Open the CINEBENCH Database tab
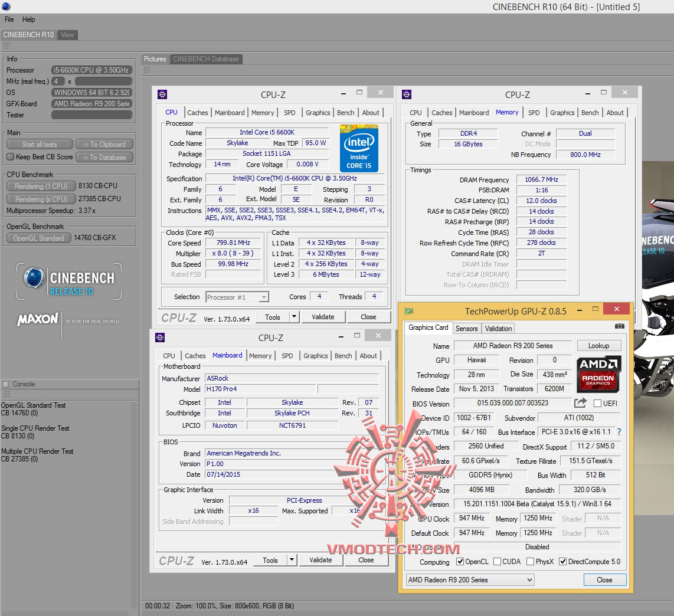Image resolution: width=674 pixels, height=616 pixels. click(205, 59)
